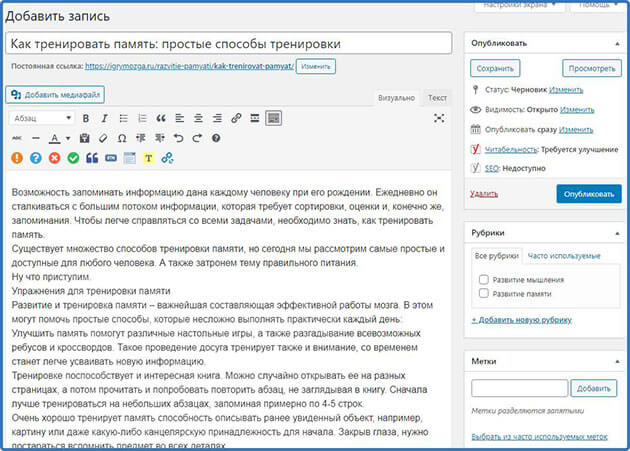630x451 pixels.
Task: Collapse the Рубрики panel
Action: pos(618,233)
